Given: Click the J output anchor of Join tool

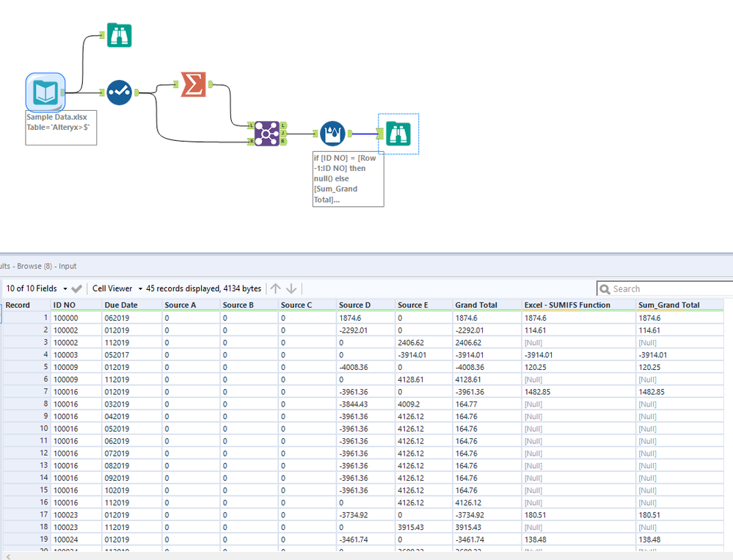Looking at the screenshot, I should click(283, 134).
